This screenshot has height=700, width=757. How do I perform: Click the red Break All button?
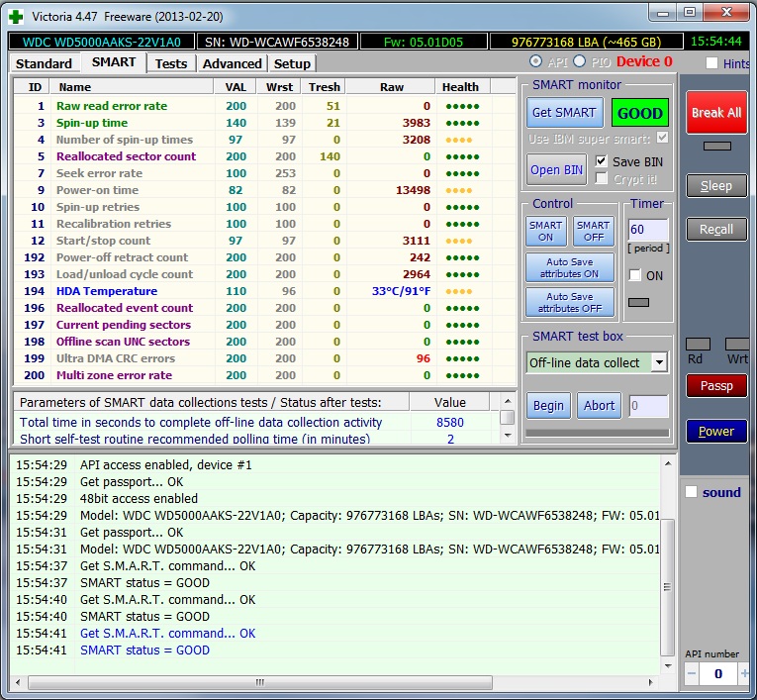(716, 113)
